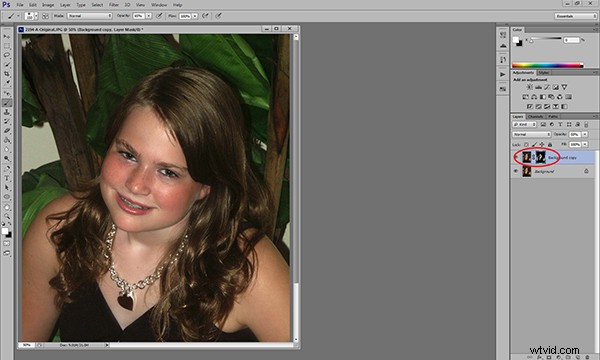Toggle lock position in Layers panel

tap(542, 145)
